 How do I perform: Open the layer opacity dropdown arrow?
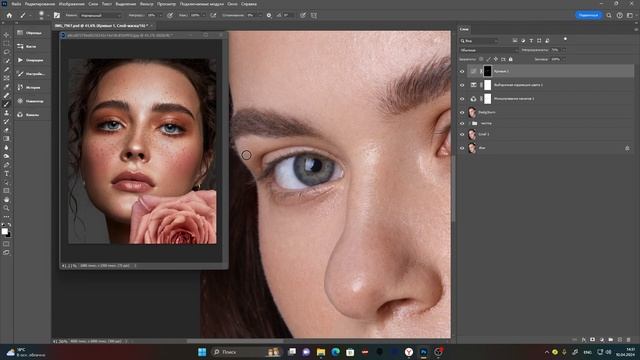pyautogui.click(x=564, y=50)
